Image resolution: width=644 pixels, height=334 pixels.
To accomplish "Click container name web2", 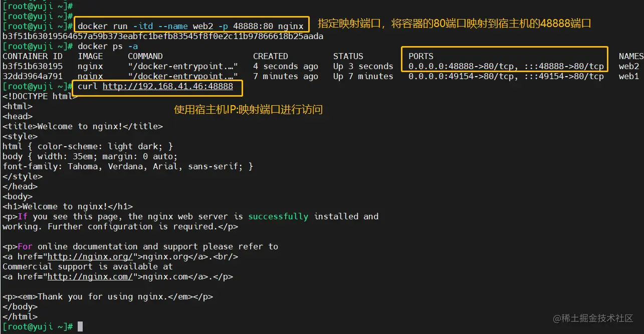I will (x=629, y=66).
